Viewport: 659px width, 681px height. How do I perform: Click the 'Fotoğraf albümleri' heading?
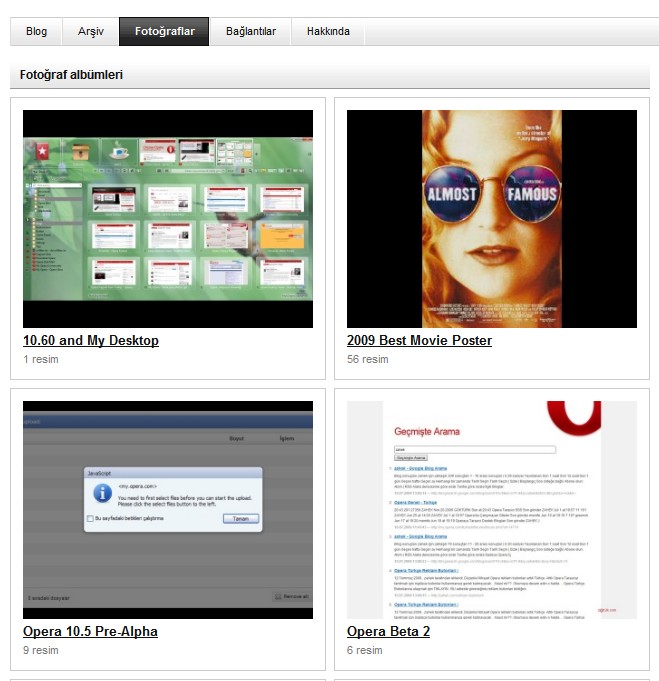click(71, 75)
